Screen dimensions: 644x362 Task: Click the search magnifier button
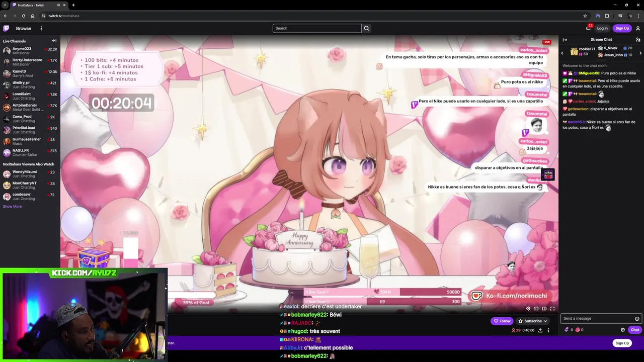coord(366,28)
